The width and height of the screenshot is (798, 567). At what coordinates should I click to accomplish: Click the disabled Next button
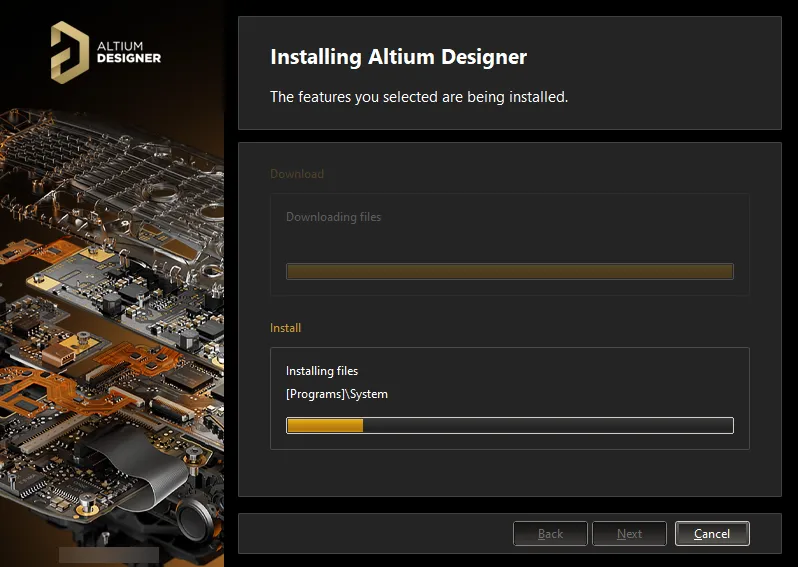tap(629, 533)
